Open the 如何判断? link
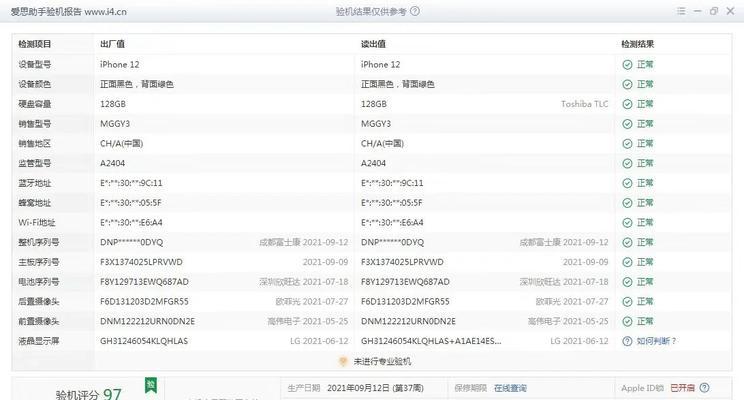744x400 pixels. [x=656, y=341]
